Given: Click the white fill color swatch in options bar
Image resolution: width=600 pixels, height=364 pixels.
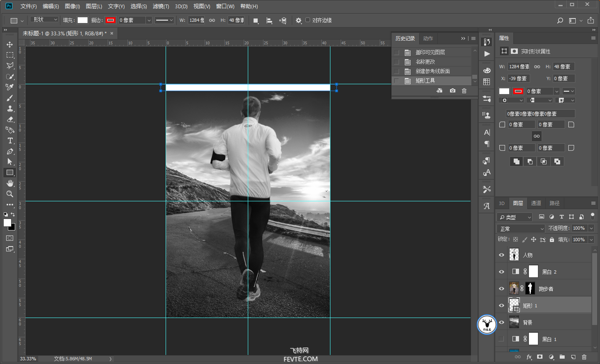Looking at the screenshot, I should click(83, 20).
